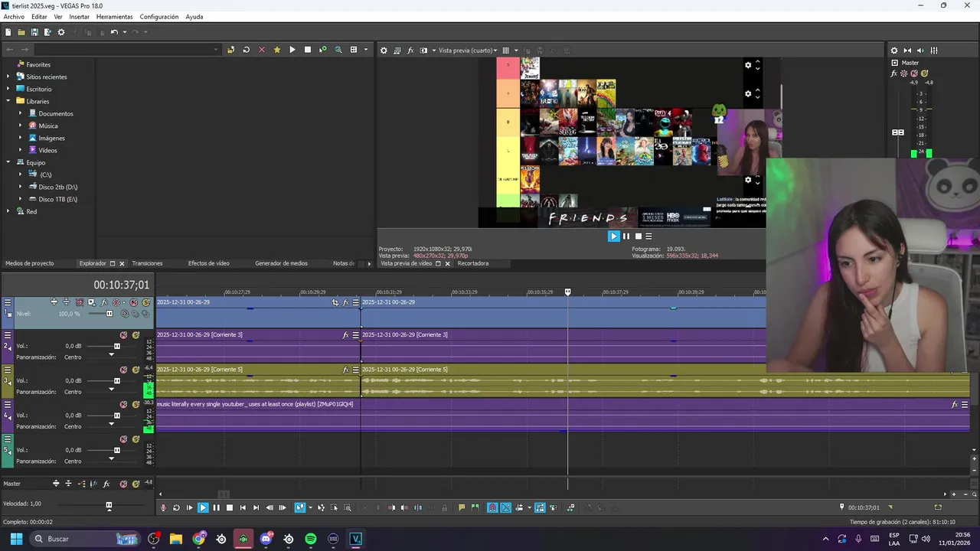The height and width of the screenshot is (551, 980).
Task: Close the Explorador tab with its X
Action: [x=122, y=263]
